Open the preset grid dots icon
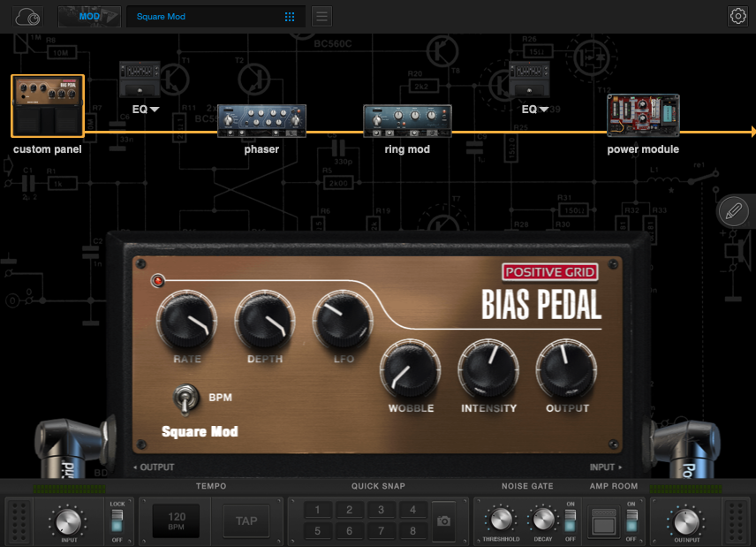The image size is (756, 547). point(290,17)
